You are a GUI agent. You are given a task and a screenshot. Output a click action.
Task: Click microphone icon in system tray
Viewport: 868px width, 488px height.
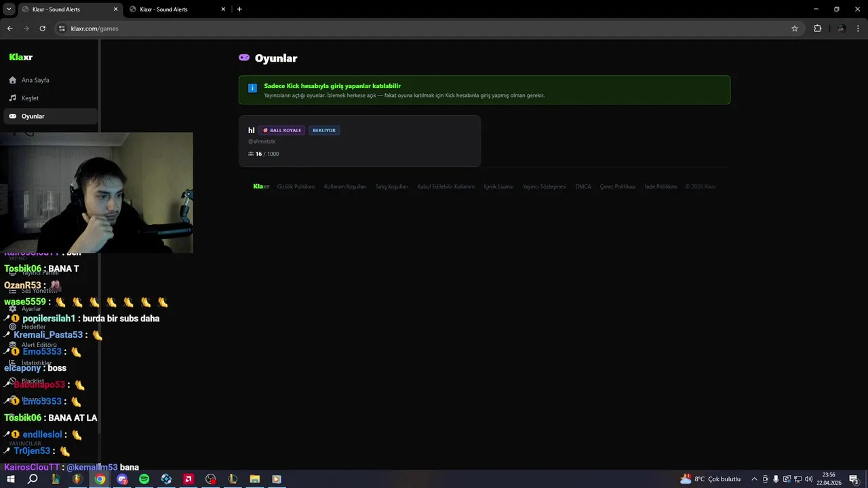pos(776,479)
